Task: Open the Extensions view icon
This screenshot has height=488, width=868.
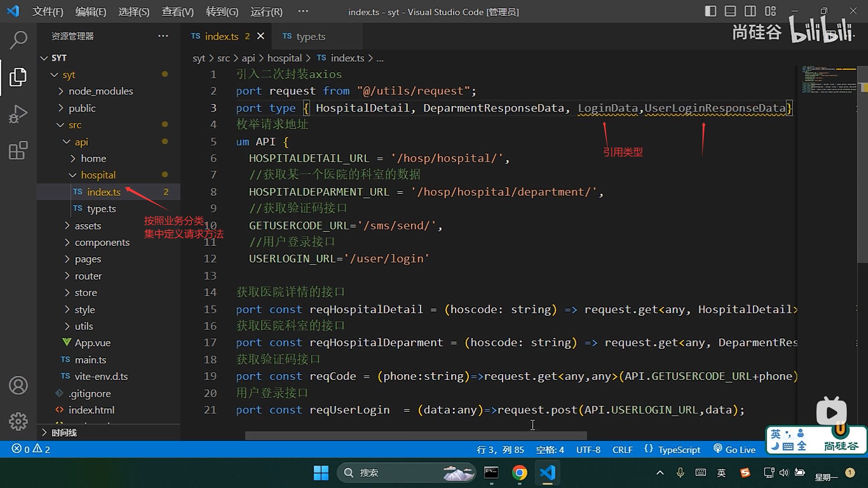Action: [18, 150]
